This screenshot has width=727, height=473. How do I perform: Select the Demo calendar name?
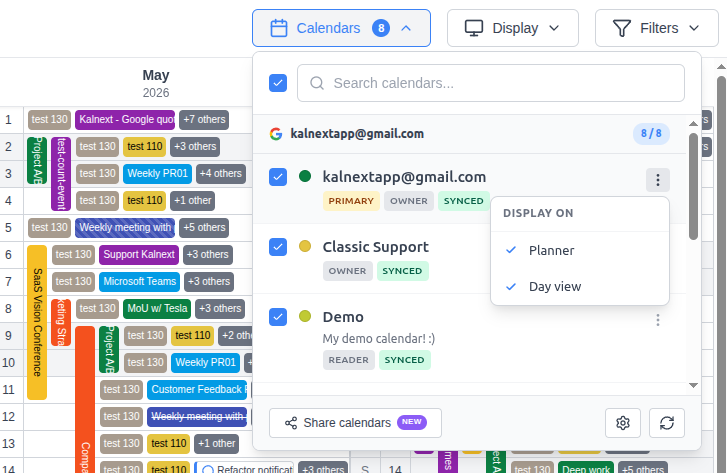pyautogui.click(x=343, y=317)
